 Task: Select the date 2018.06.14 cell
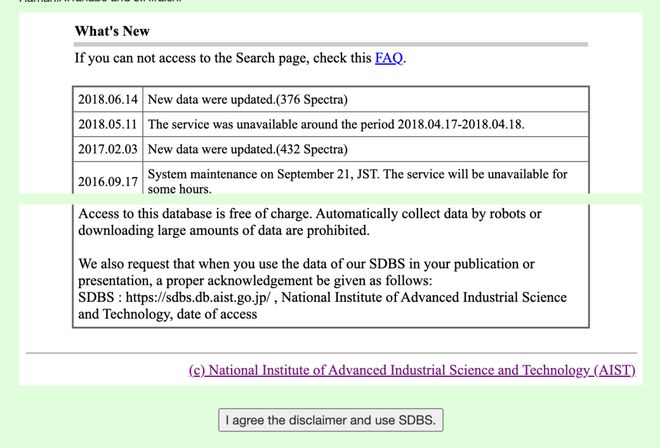tap(108, 99)
